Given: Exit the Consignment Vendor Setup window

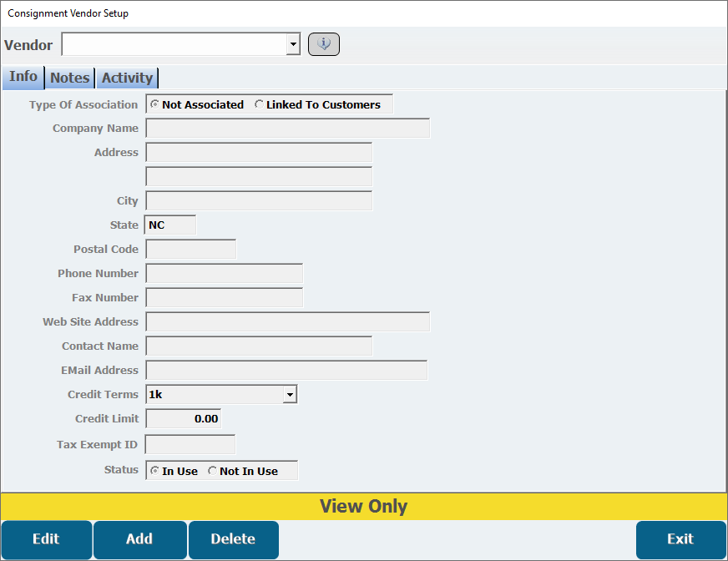Looking at the screenshot, I should (680, 539).
